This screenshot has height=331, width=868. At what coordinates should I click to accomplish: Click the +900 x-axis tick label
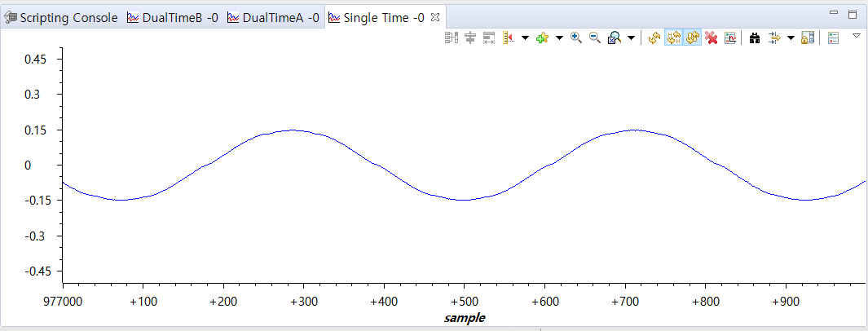785,302
